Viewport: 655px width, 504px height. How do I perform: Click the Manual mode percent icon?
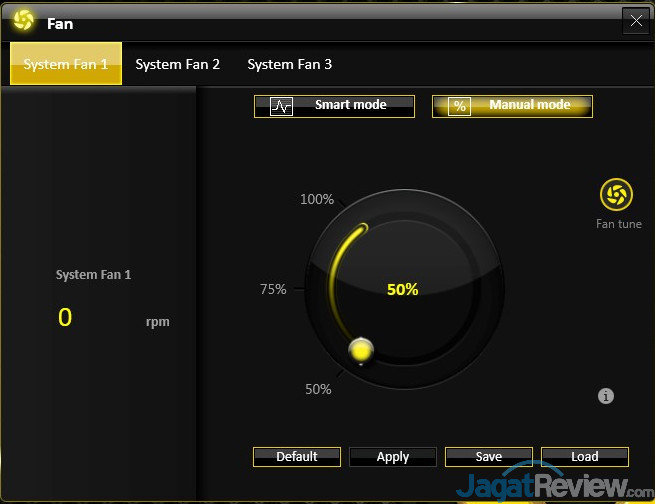click(x=460, y=106)
